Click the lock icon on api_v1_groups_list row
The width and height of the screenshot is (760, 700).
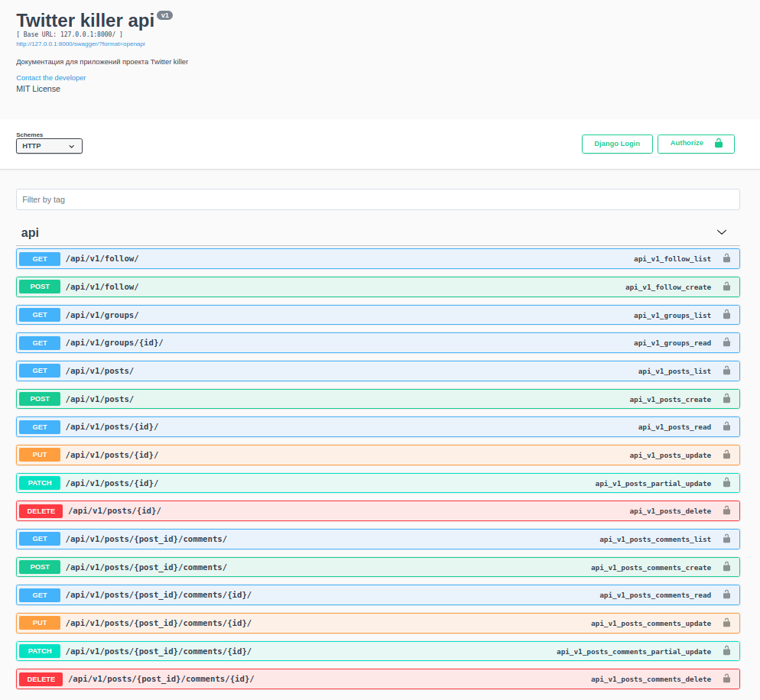click(726, 314)
